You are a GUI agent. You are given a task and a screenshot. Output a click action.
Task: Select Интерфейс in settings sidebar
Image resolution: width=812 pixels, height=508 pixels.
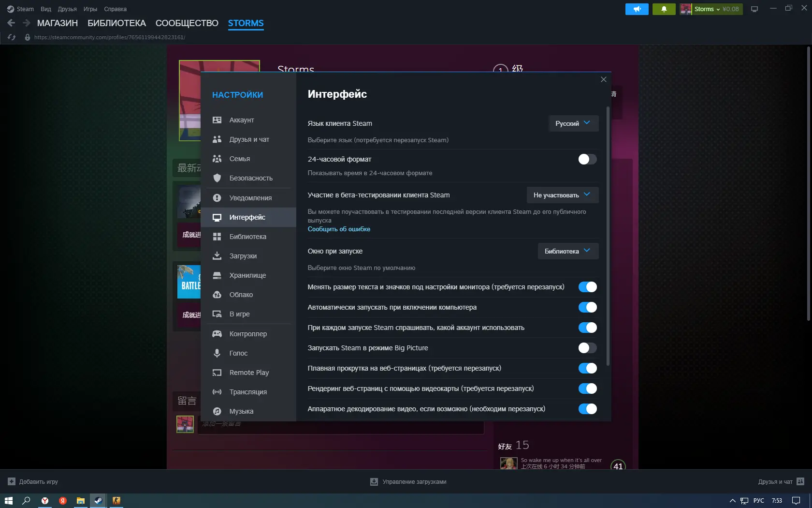[x=248, y=217]
